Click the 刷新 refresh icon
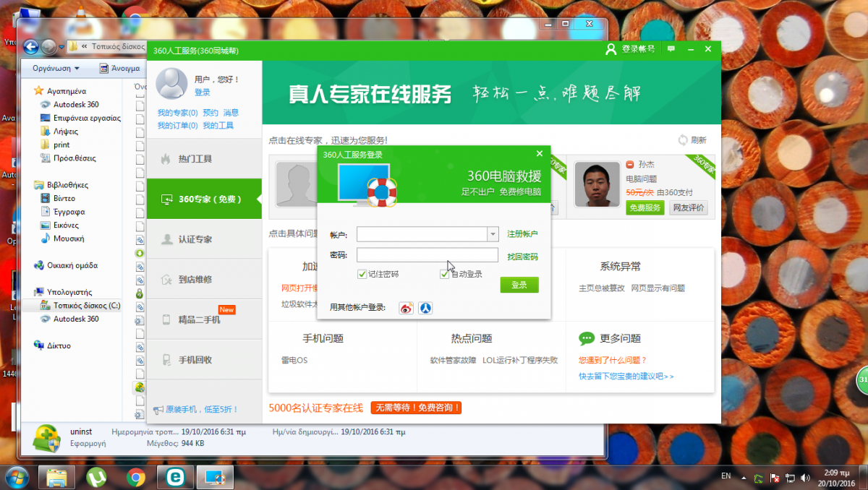This screenshot has width=868, height=490. click(x=683, y=140)
